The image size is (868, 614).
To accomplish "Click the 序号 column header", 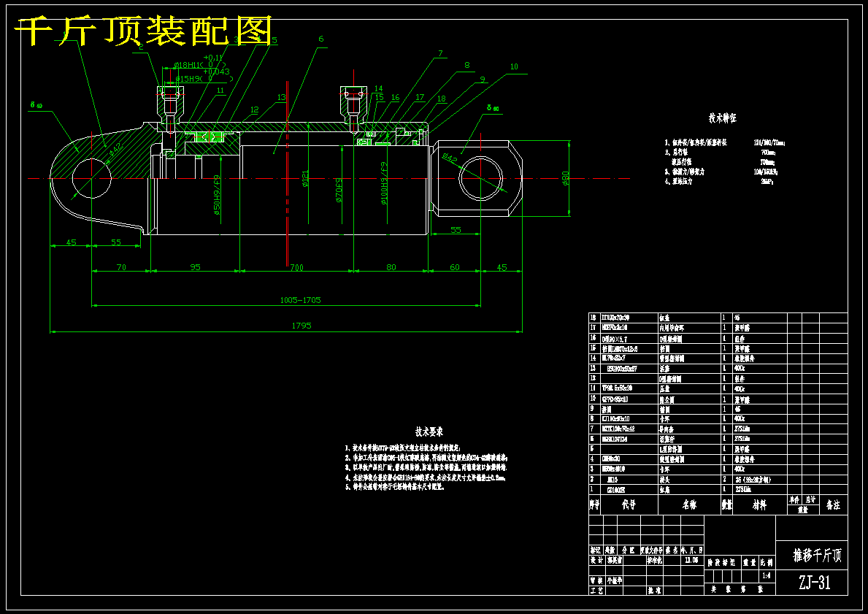I will point(594,505).
